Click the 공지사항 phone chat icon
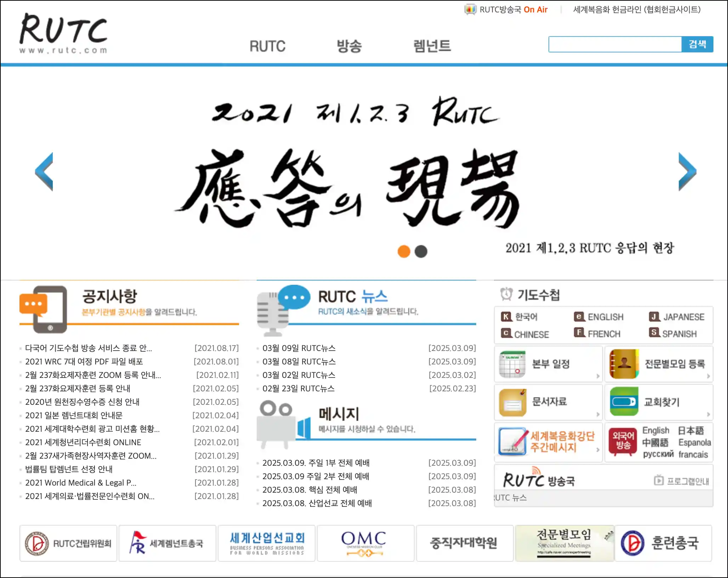The height and width of the screenshot is (578, 728). point(43,309)
